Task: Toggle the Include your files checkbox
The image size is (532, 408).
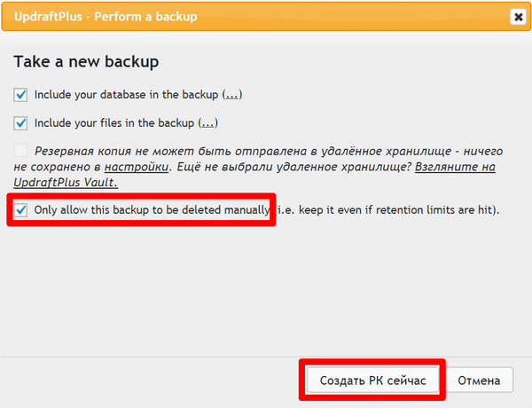Action: point(20,123)
